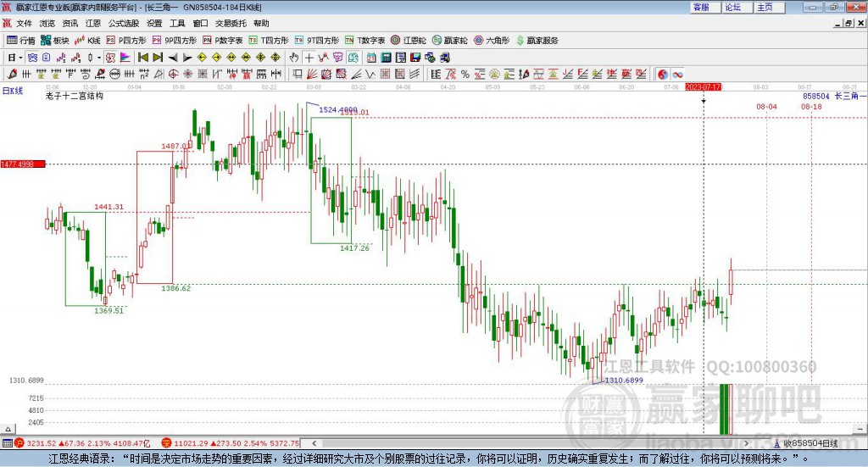Expand the 日 period dropdown arrow
This screenshot has height=467, width=868.
click(x=20, y=58)
